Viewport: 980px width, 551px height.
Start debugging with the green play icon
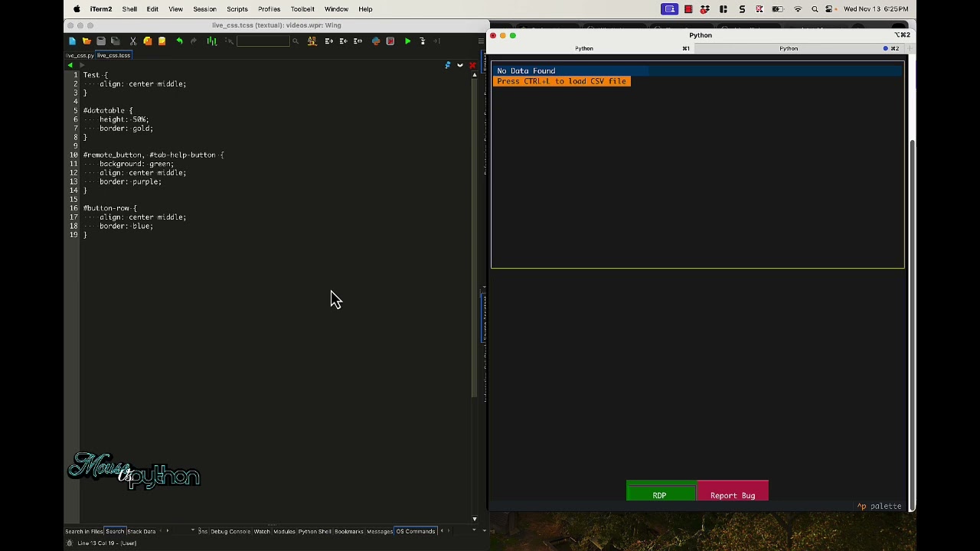407,41
